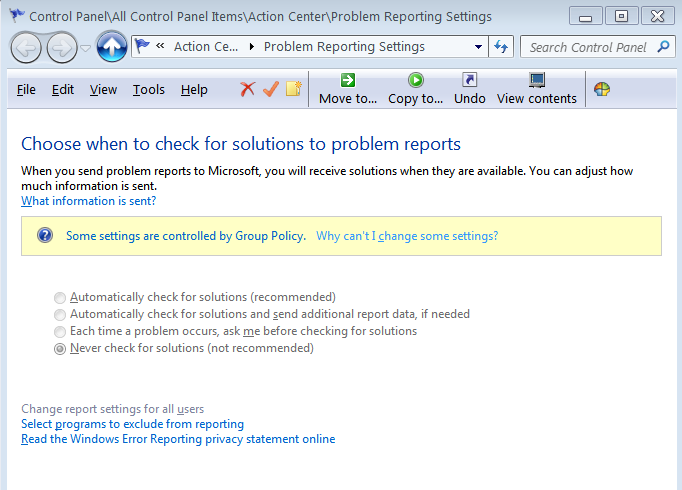Go up one level with blue arrow

112,47
